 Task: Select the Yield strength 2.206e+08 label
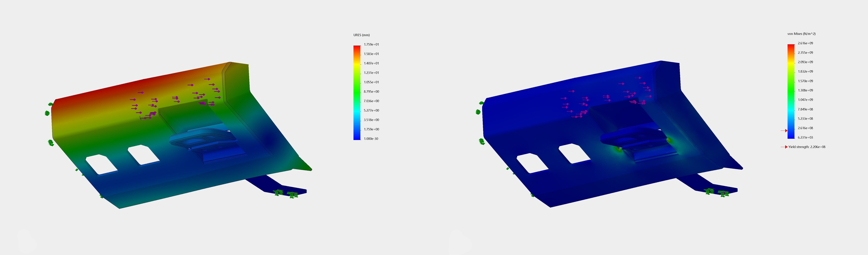[x=807, y=147]
